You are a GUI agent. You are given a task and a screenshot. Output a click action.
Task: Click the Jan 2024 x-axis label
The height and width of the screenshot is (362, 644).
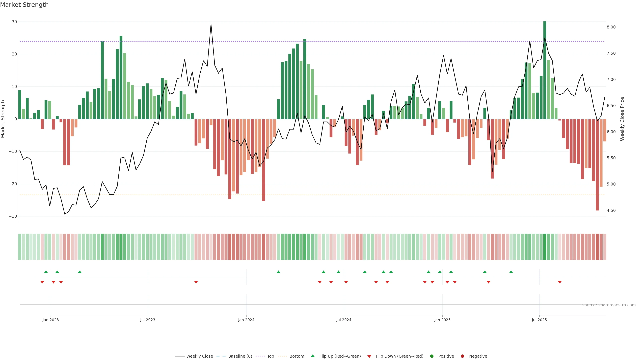[246, 320]
